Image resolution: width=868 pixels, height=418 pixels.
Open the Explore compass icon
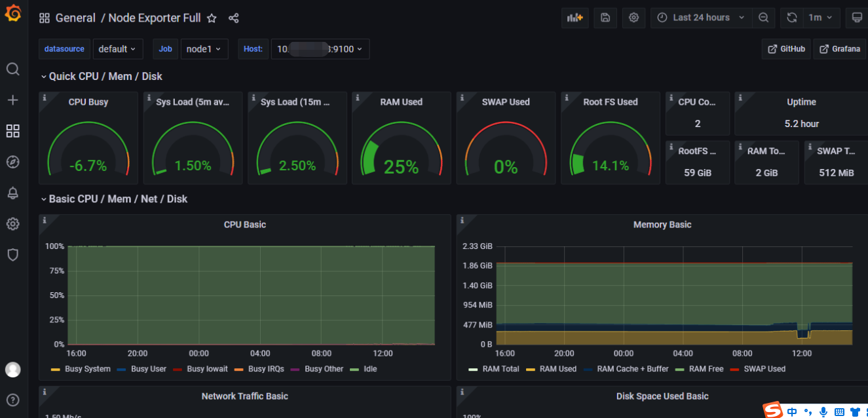point(12,162)
